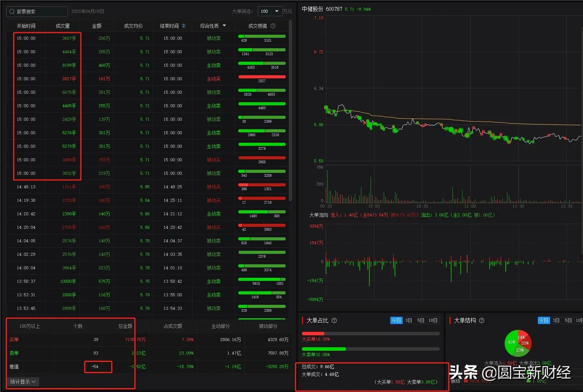This screenshot has height=392, width=583.
Task: Click the 2806.16万 active buy value
Action: click(230, 340)
